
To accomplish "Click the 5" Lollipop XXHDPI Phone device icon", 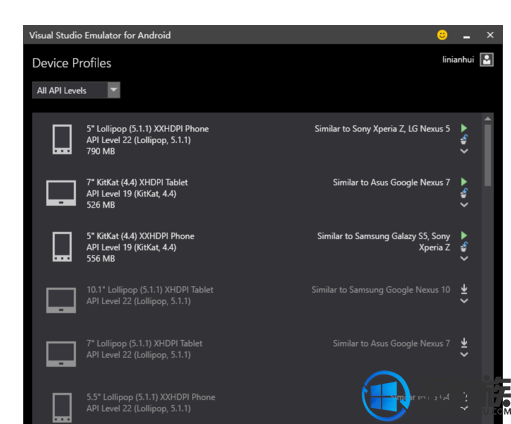I will click(x=62, y=139).
